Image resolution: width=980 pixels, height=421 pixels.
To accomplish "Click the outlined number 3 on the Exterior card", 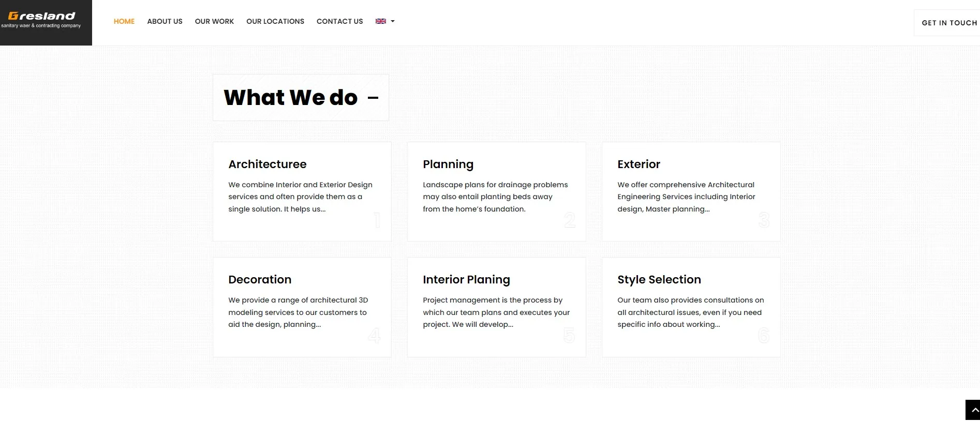I will coord(764,220).
